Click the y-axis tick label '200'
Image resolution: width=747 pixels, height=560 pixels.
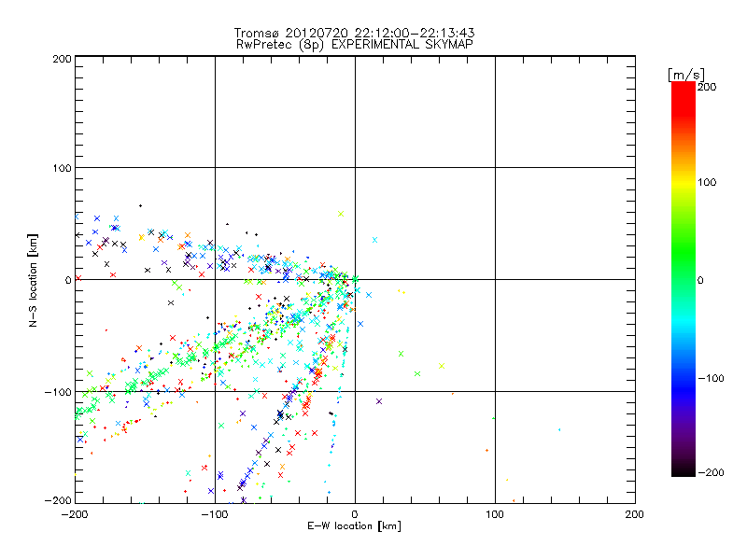click(62, 59)
